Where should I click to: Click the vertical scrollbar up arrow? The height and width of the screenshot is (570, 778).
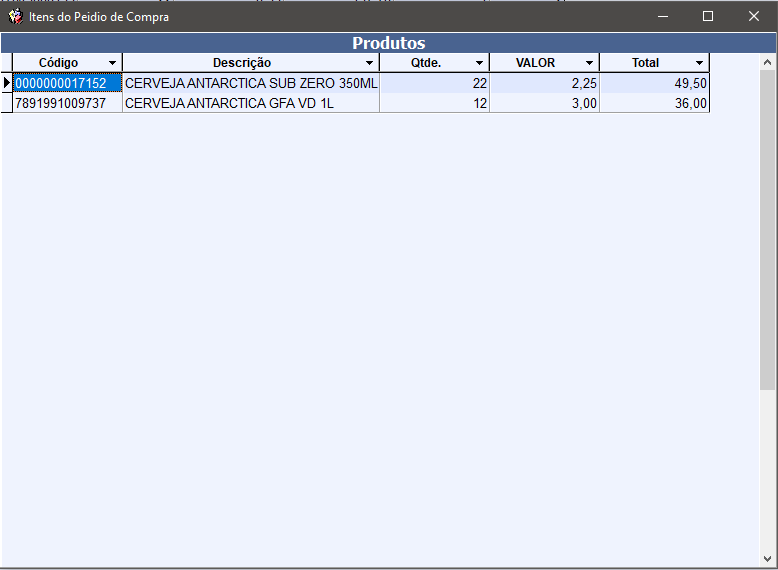click(767, 62)
